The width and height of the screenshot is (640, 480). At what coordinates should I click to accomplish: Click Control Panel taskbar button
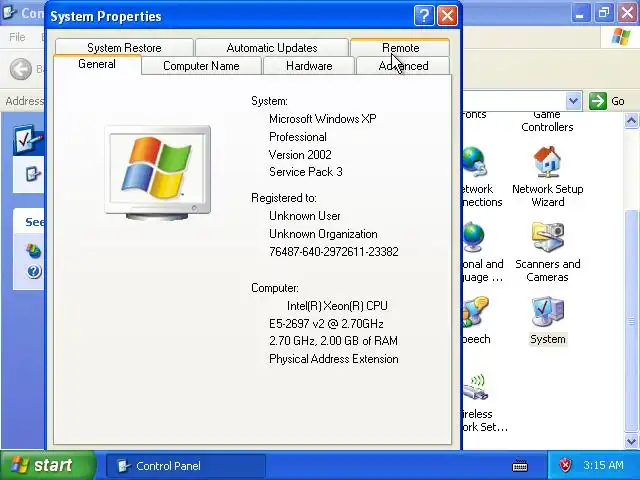pyautogui.click(x=186, y=466)
